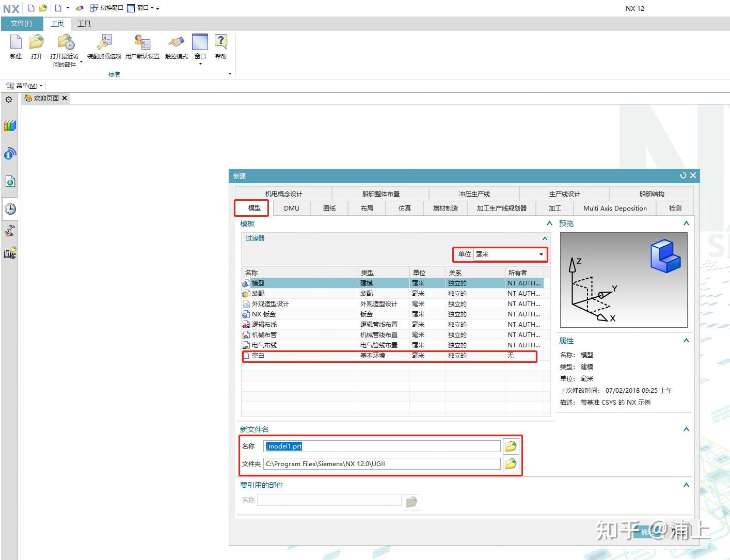
Task: Open the 文件(F) ribbon tab
Action: [x=21, y=24]
